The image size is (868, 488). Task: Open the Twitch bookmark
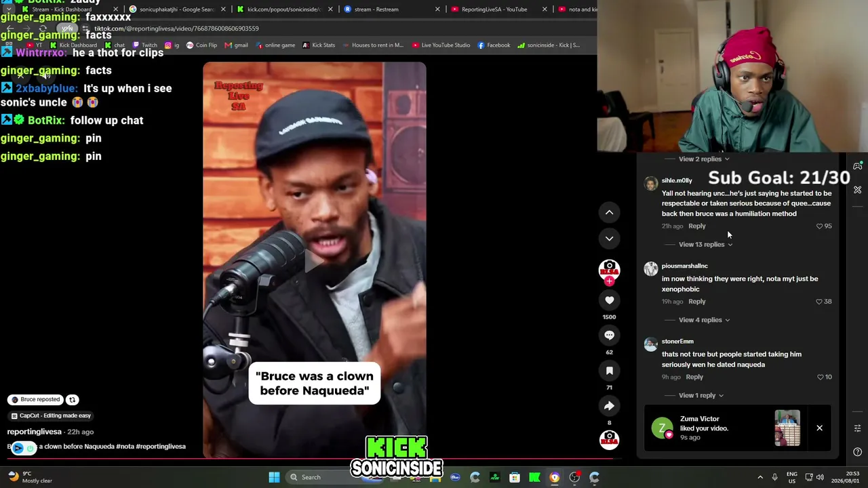(x=145, y=45)
